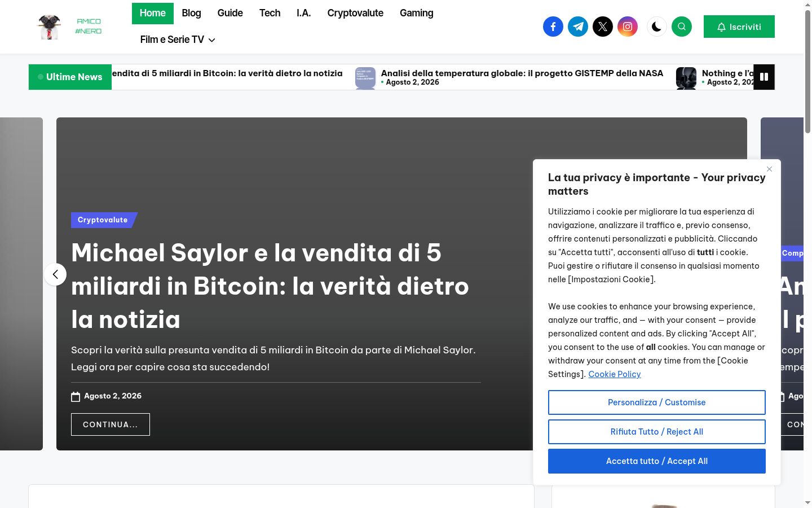
Task: Open the Cryptovalute menu item
Action: pyautogui.click(x=355, y=13)
